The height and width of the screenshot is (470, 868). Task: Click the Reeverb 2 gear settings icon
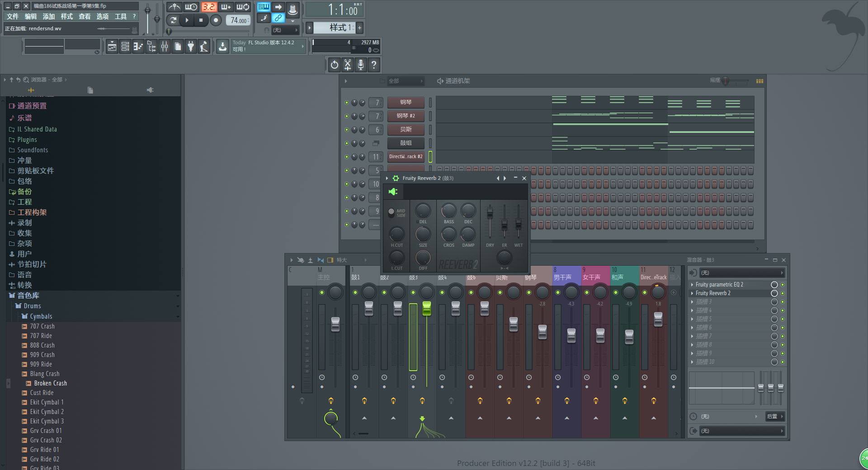396,178
